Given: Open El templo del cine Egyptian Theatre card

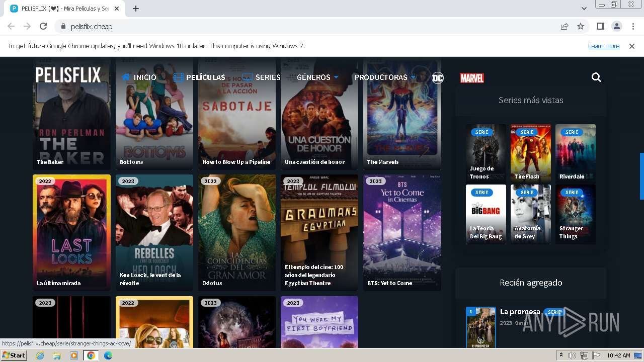Looking at the screenshot, I should pyautogui.click(x=319, y=233).
